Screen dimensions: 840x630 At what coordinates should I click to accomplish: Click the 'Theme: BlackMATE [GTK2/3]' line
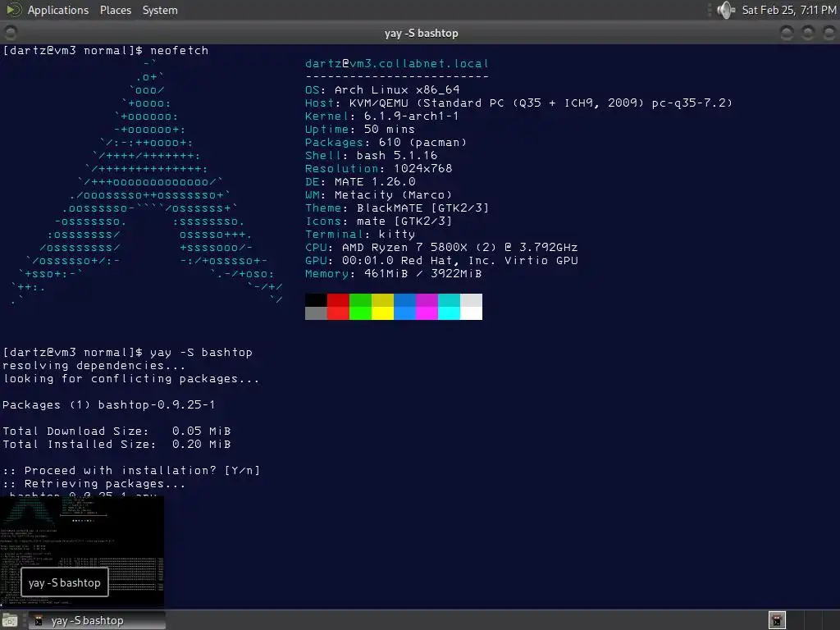point(397,208)
